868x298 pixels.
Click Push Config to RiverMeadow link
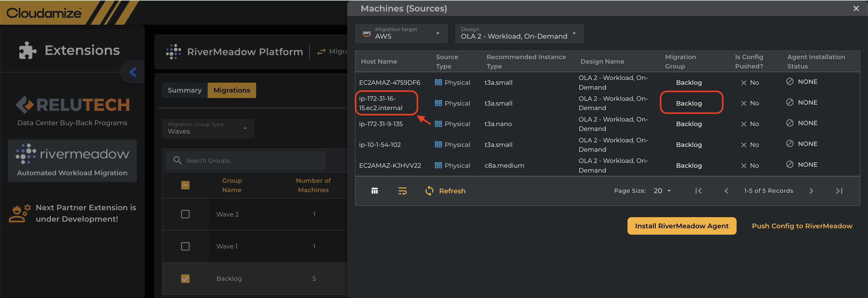tap(802, 226)
